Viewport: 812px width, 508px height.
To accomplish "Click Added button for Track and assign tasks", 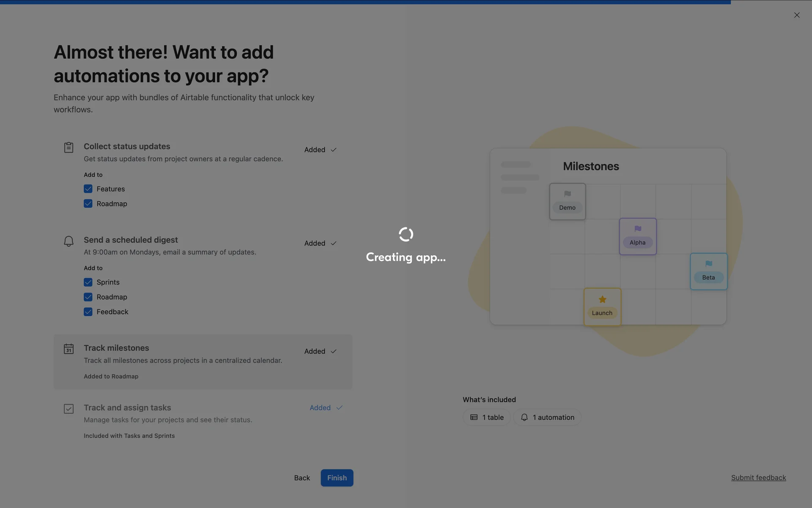I will point(326,408).
